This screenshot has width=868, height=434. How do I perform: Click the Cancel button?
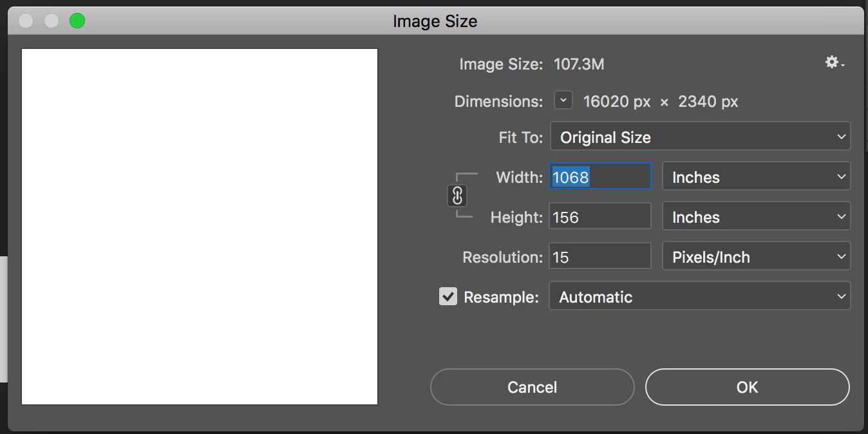click(x=532, y=387)
